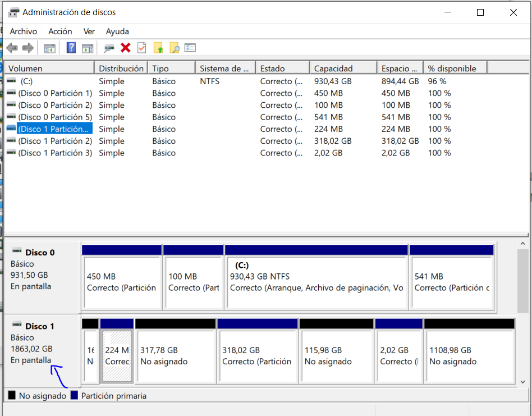Click the list settings toolbar icon
Viewport: 532px width, 416px height.
[190, 48]
